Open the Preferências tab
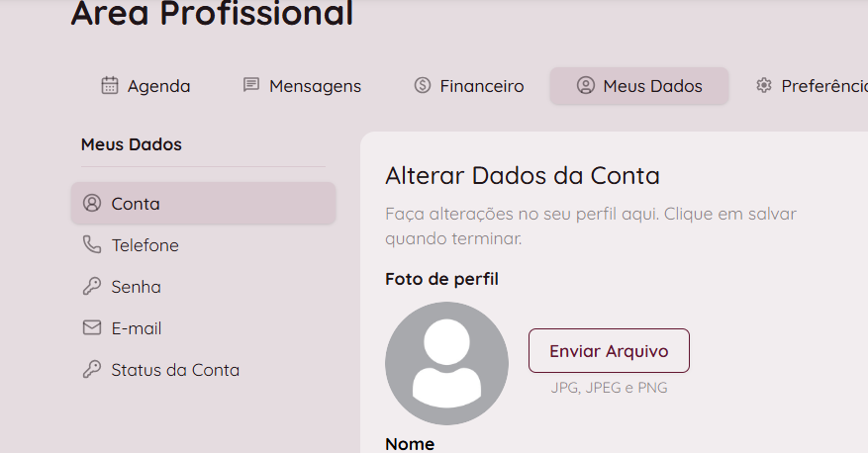 tap(823, 86)
